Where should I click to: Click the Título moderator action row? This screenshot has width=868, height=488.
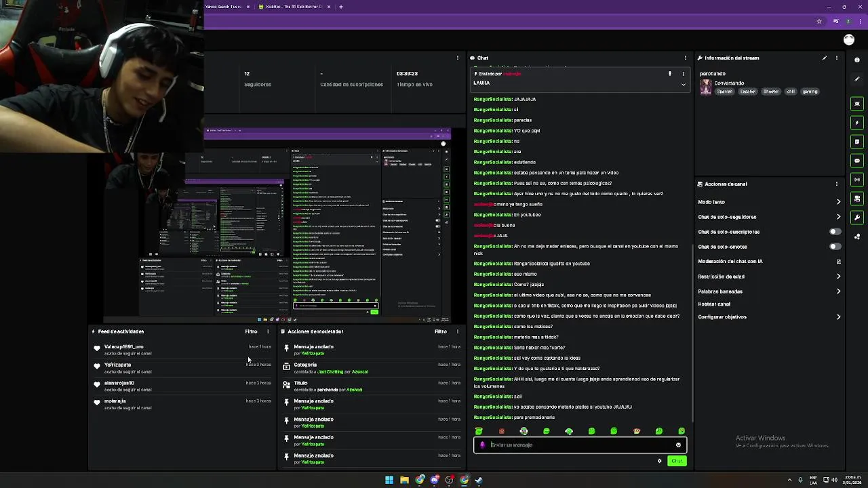[371, 386]
